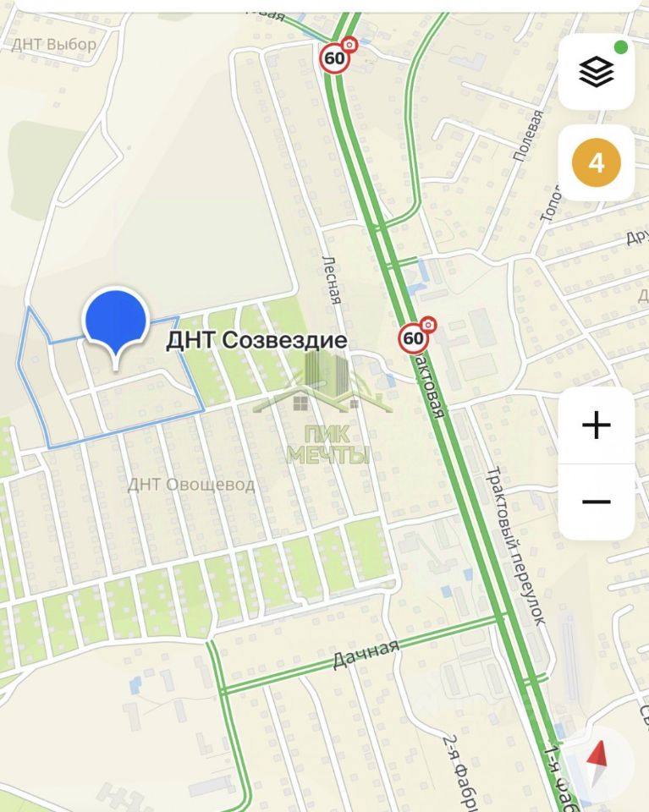Tap the green dot on layers button
Viewport: 649px width, 812px height.
click(620, 47)
